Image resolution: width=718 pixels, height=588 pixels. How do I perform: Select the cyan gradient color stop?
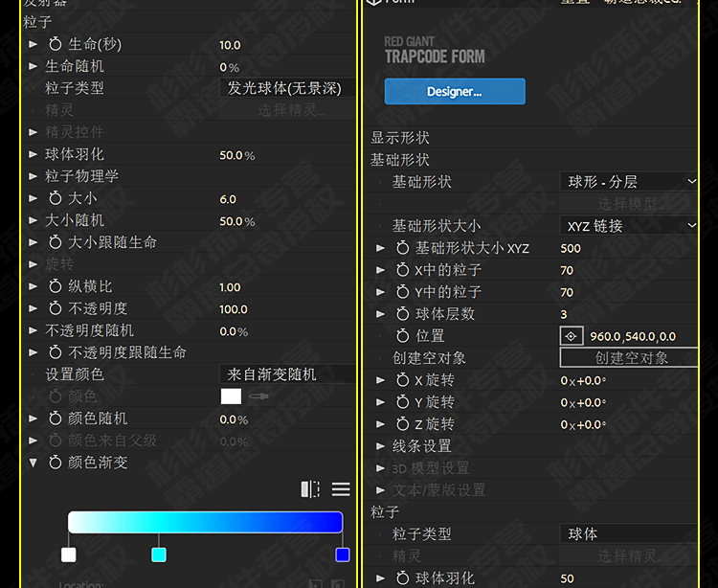[x=159, y=554]
